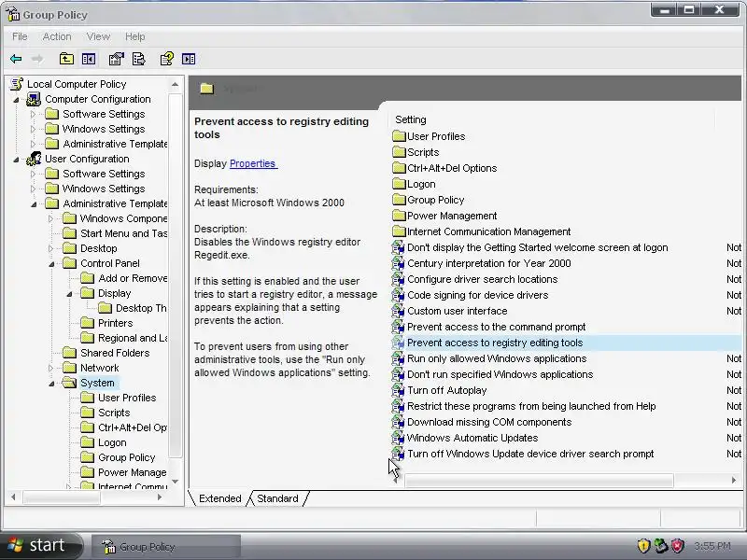Collapse the User Configuration node
747x560 pixels.
click(16, 159)
